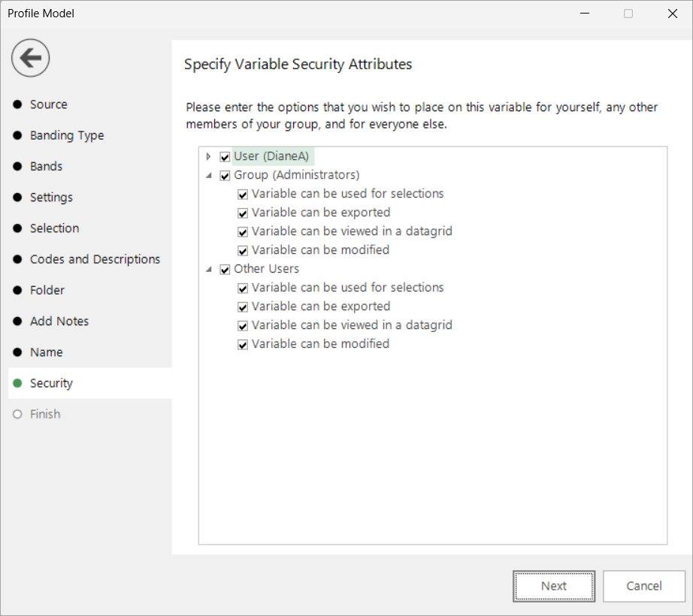Select the User (DianeA) tree label
This screenshot has width=693, height=616.
[271, 156]
